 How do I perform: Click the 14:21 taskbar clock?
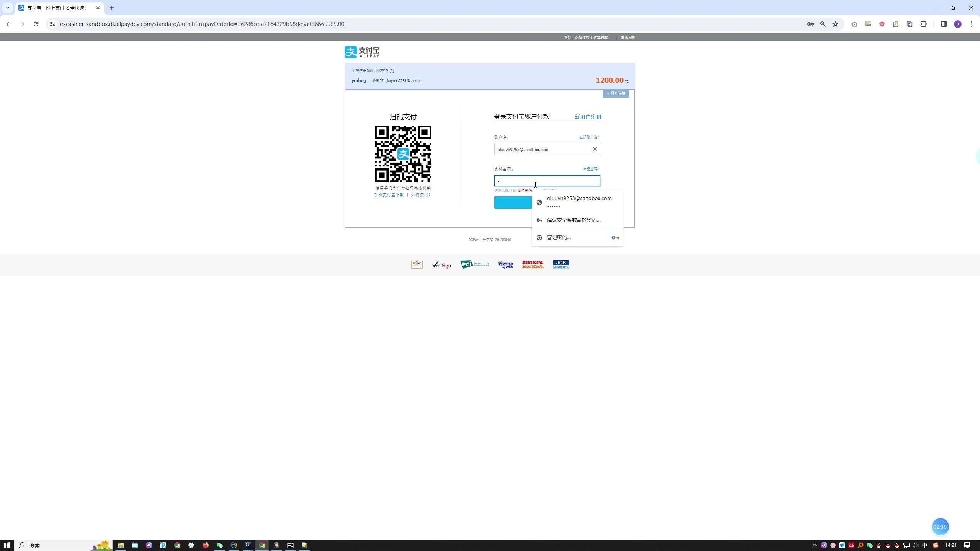coord(951,545)
